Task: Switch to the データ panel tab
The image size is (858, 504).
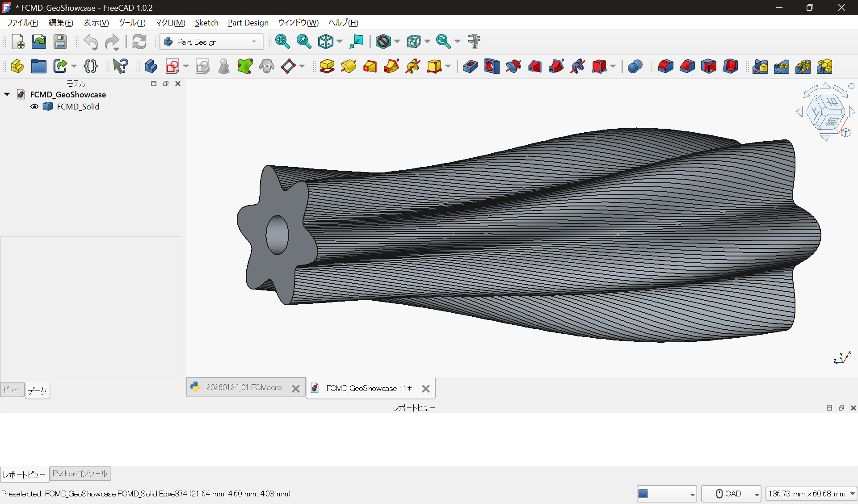Action: 37,391
